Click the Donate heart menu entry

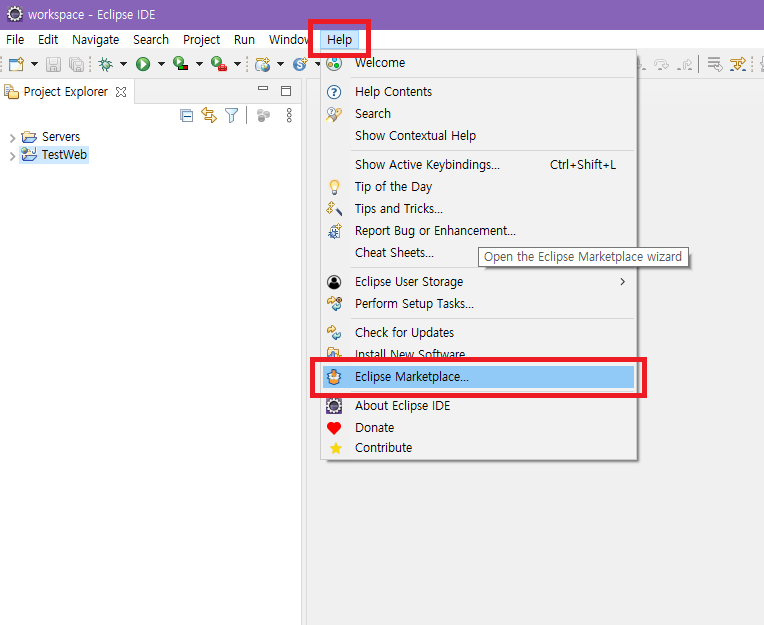[x=479, y=428]
